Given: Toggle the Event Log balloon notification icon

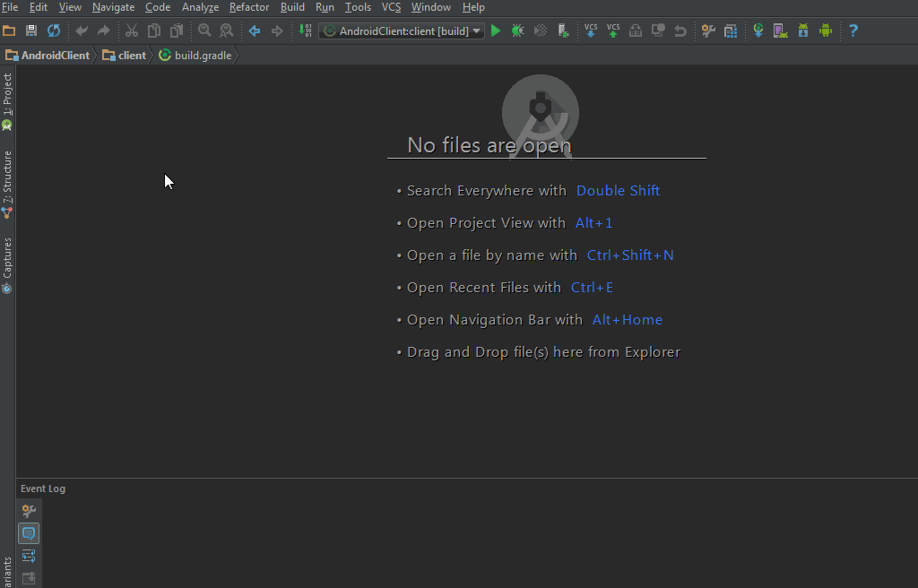Looking at the screenshot, I should click(29, 533).
